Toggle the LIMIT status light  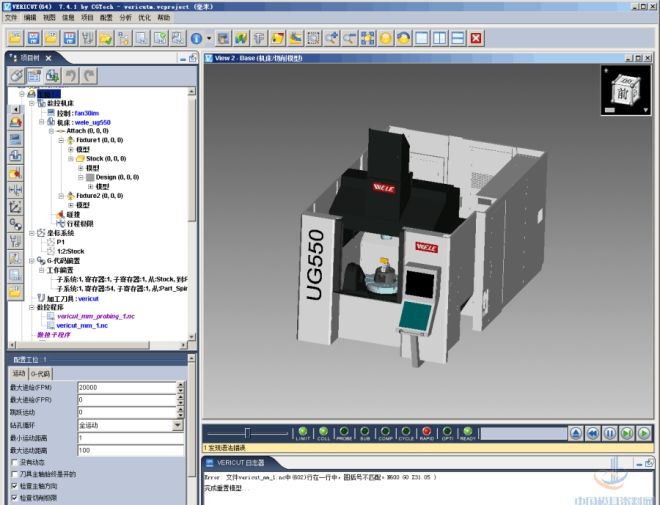pos(303,431)
